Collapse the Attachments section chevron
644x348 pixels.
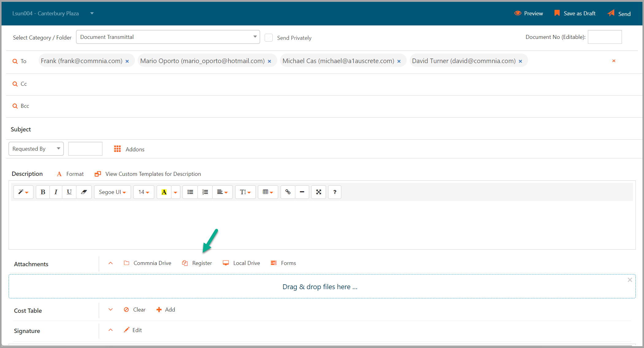point(111,263)
